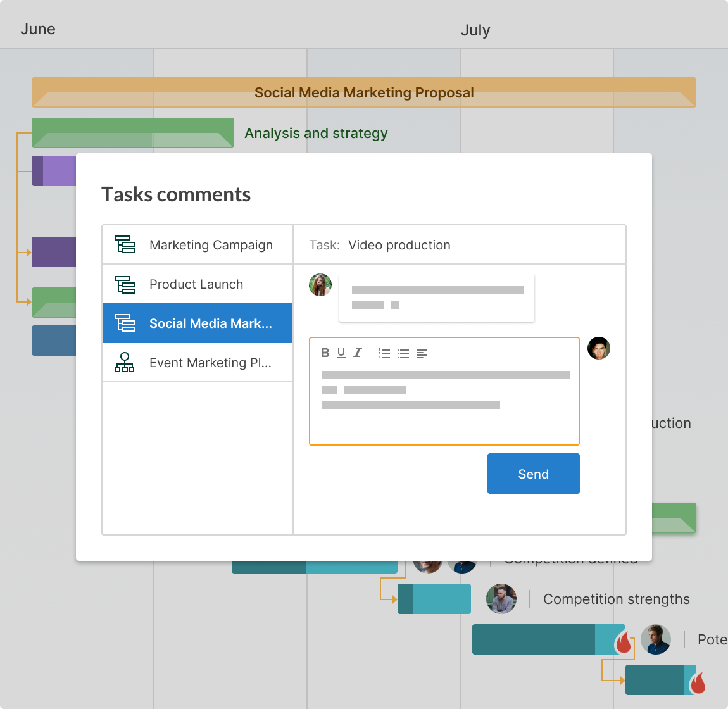Open Event Marketing Pl... project comments
The height and width of the screenshot is (709, 728).
(x=198, y=363)
